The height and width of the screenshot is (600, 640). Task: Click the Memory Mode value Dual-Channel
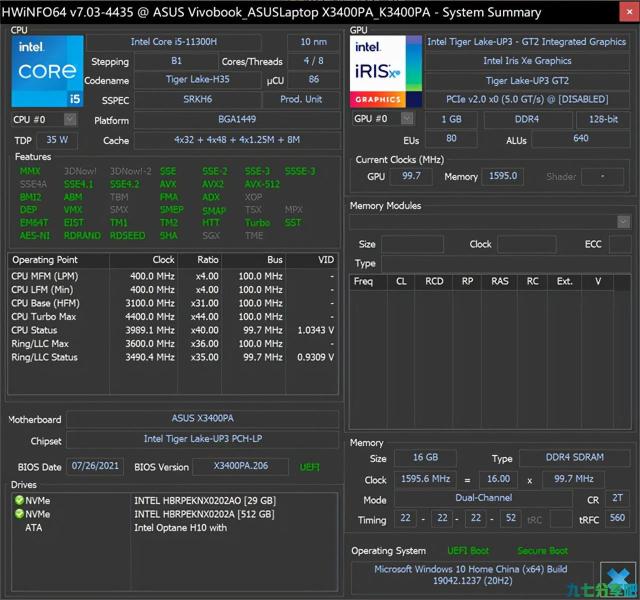(483, 498)
